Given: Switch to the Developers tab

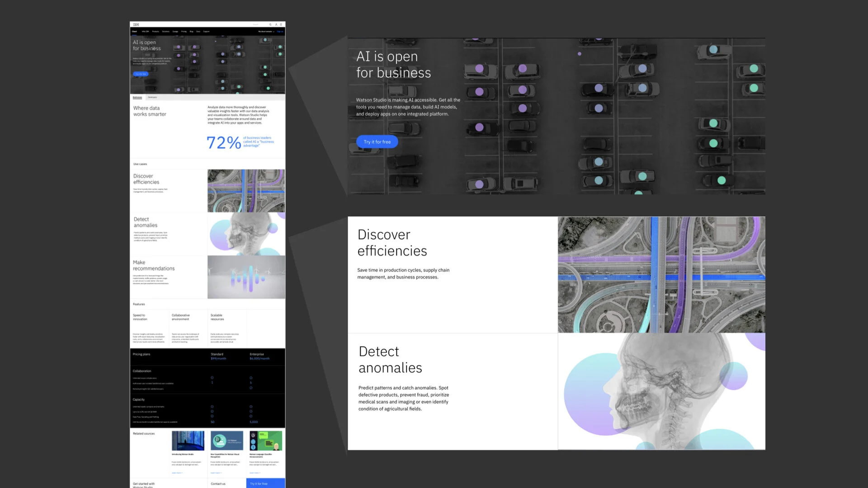Looking at the screenshot, I should [152, 97].
